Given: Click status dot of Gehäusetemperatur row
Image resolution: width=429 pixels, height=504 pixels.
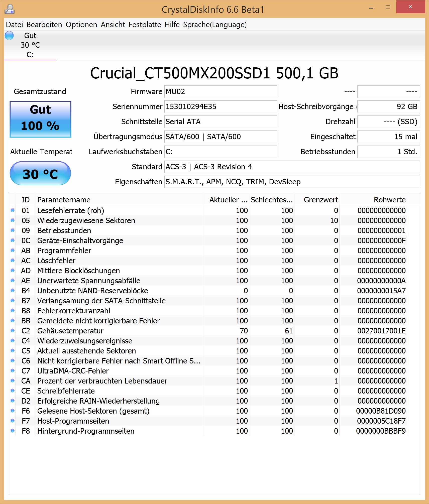Looking at the screenshot, I should 13,331.
